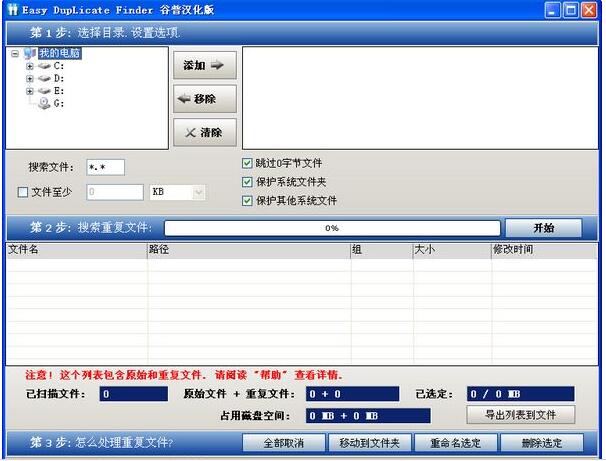Click the 添加 add button
The image size is (606, 461).
205,65
